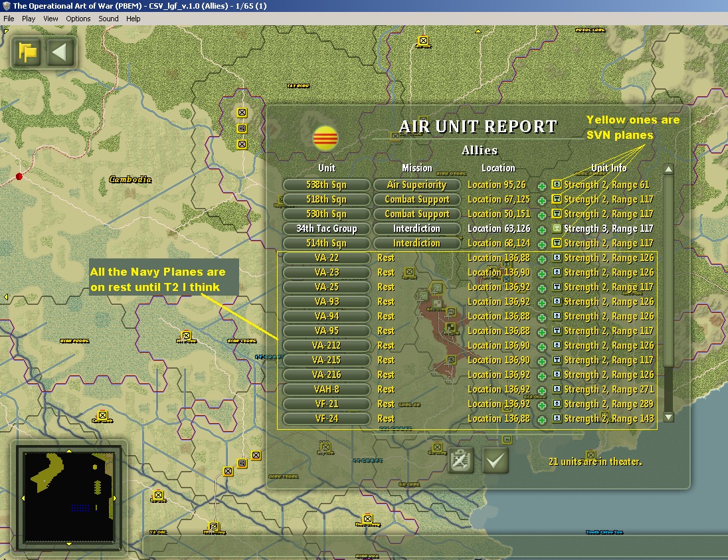Change VA-95 Rest mission
Screen dimensions: 728x560
(x=386, y=331)
